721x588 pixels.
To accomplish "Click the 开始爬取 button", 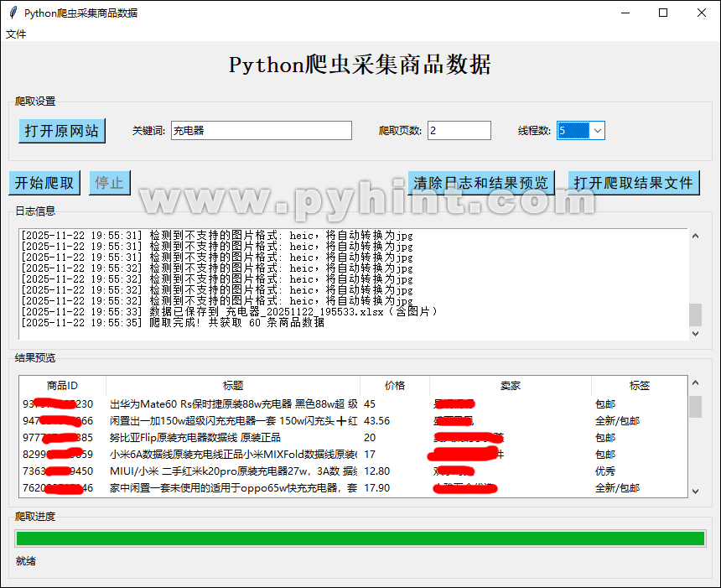I will pyautogui.click(x=44, y=183).
